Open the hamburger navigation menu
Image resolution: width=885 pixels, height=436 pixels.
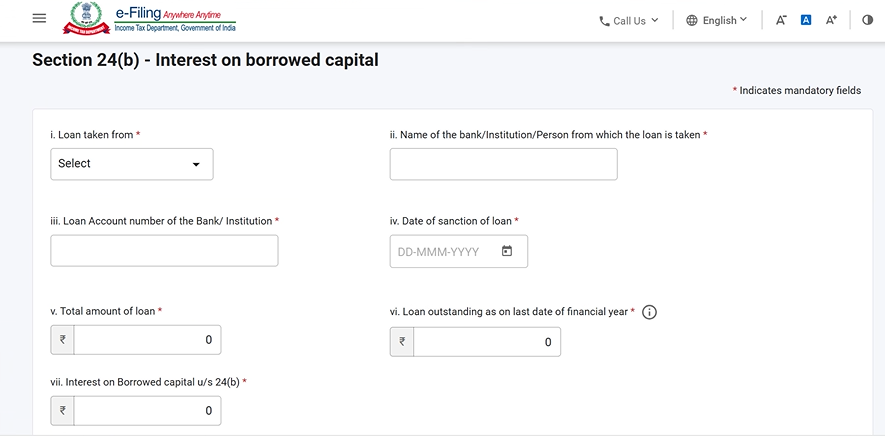coord(39,19)
